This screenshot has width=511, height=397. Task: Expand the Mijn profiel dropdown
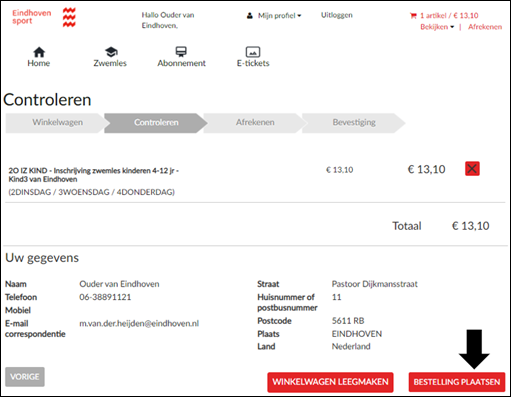[279, 15]
